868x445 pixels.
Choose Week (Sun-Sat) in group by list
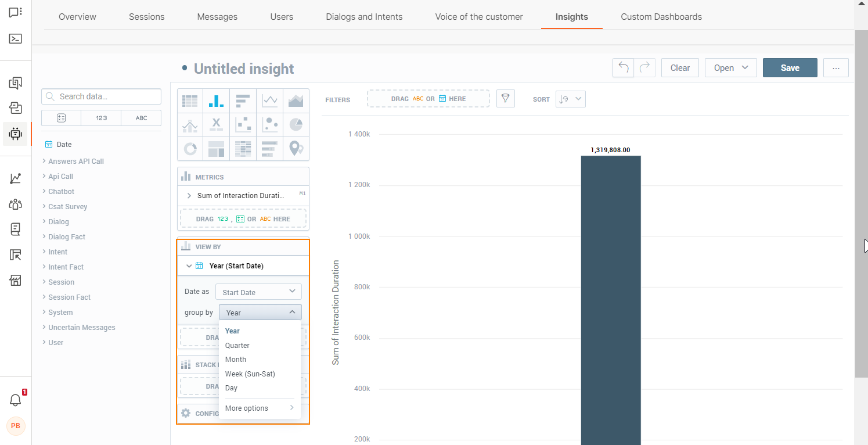click(250, 374)
